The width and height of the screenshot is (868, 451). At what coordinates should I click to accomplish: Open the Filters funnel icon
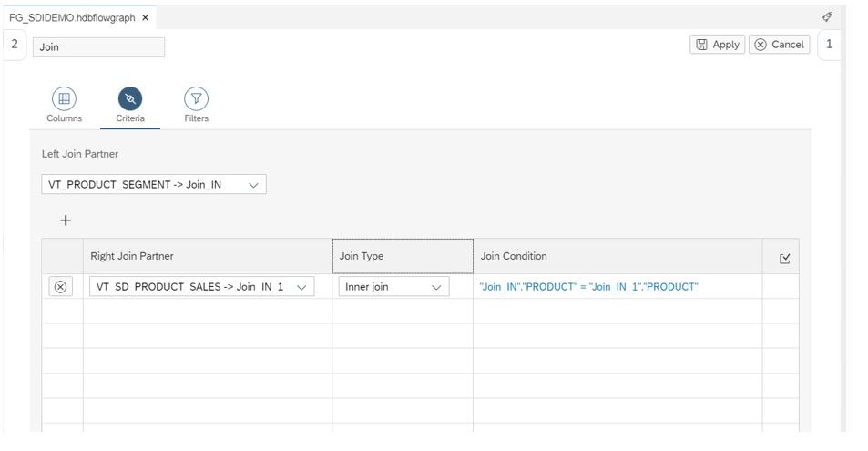[196, 98]
